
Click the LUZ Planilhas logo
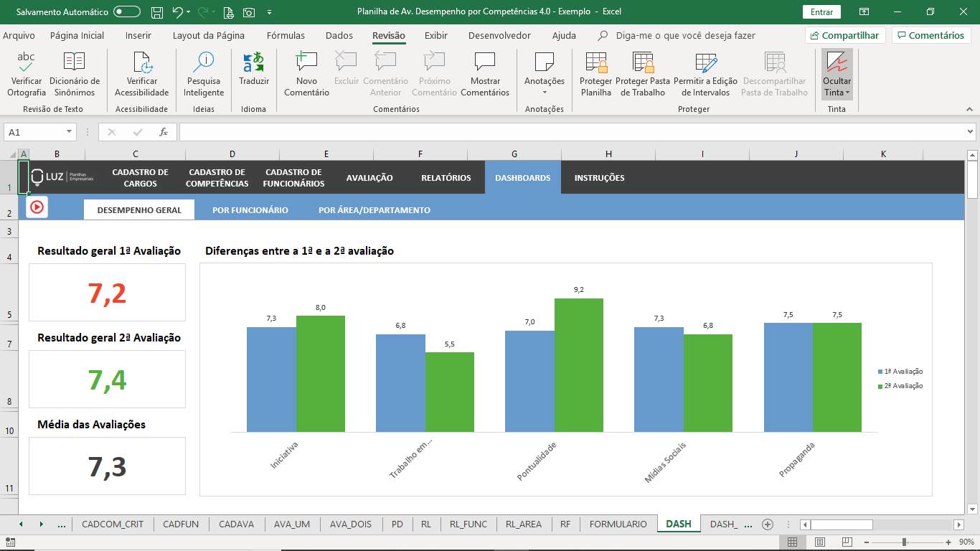click(62, 178)
